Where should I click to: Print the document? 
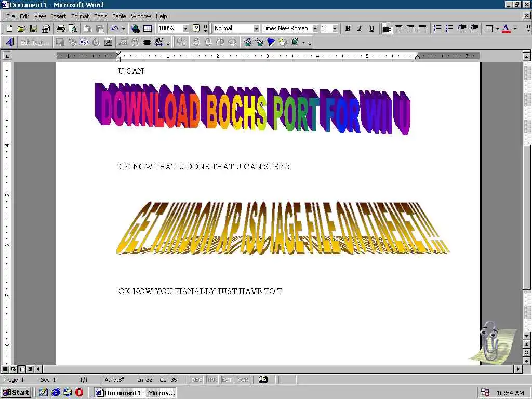(61, 29)
